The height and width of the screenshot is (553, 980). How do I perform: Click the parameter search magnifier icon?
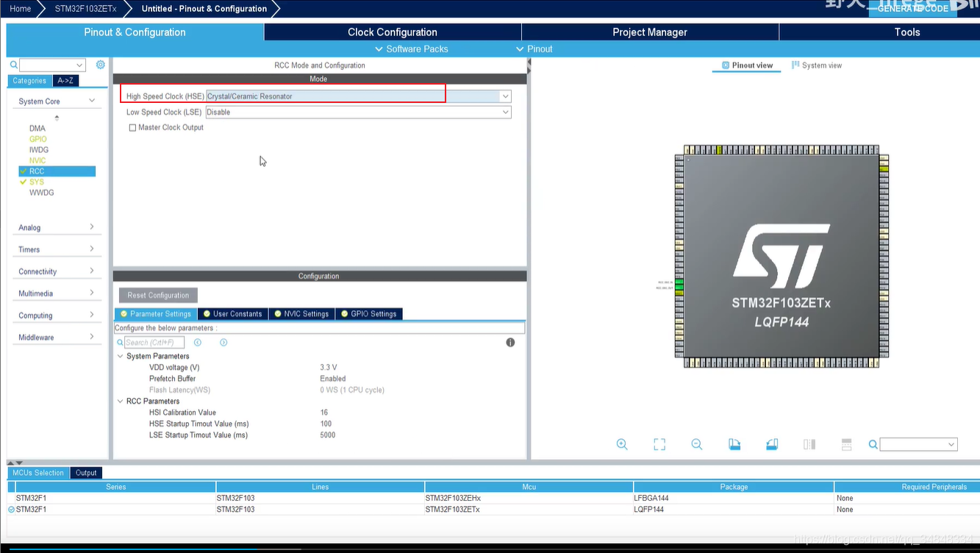[120, 343]
